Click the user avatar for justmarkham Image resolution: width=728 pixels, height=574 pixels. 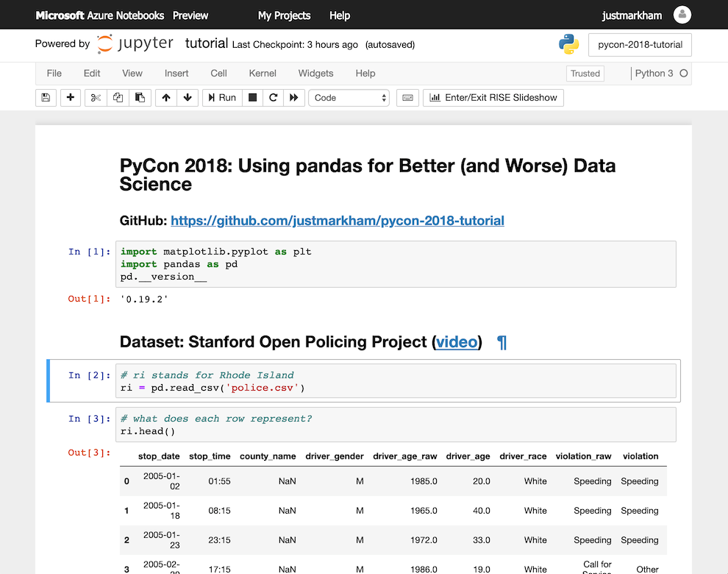pos(682,15)
